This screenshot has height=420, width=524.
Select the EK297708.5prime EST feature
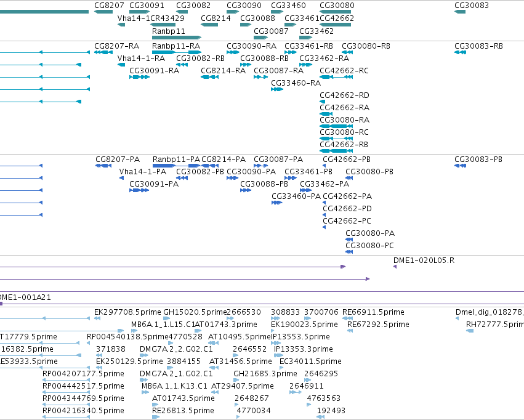[x=97, y=318]
